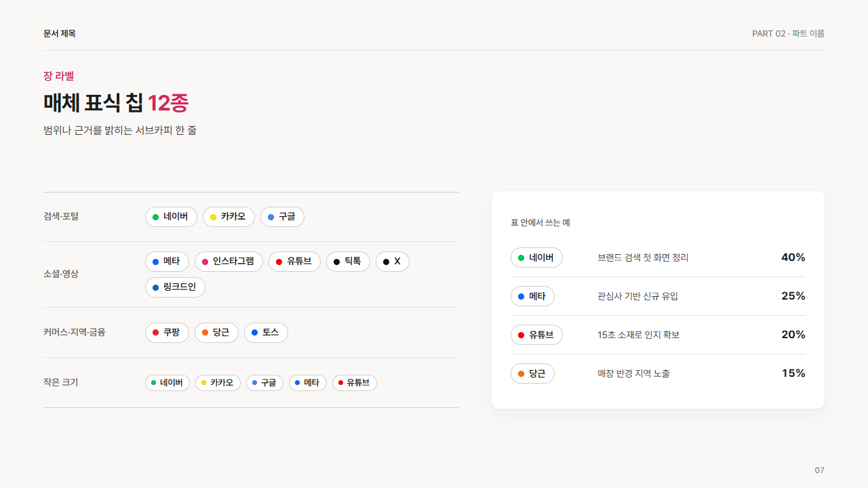Click the text 15초 소재로 인지 확보

tap(638, 335)
